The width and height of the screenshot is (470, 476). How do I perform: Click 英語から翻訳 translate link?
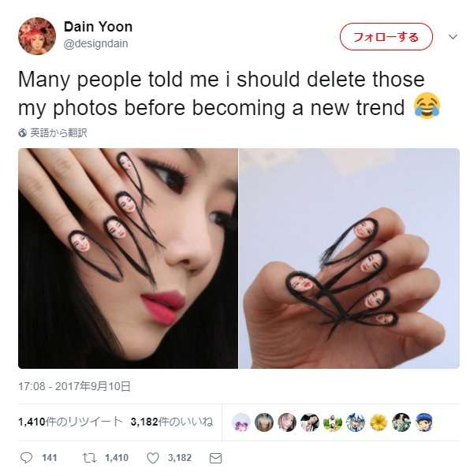58,132
